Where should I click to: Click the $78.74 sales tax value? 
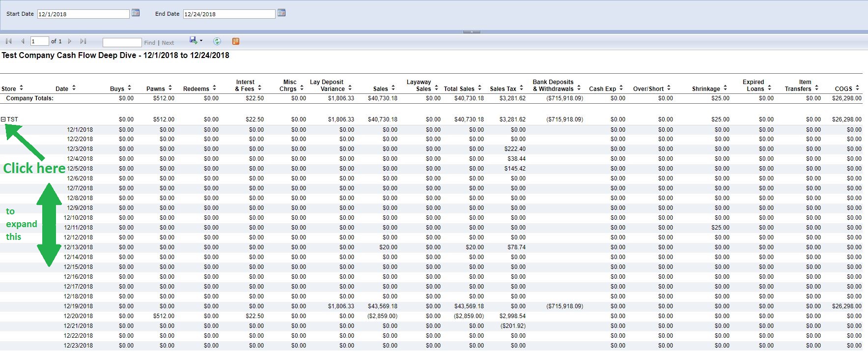516,247
